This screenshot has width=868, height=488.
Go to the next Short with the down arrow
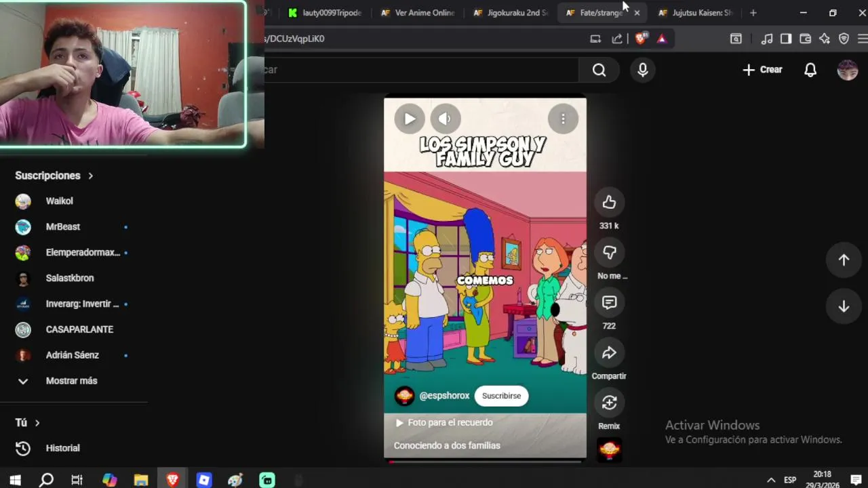point(844,306)
